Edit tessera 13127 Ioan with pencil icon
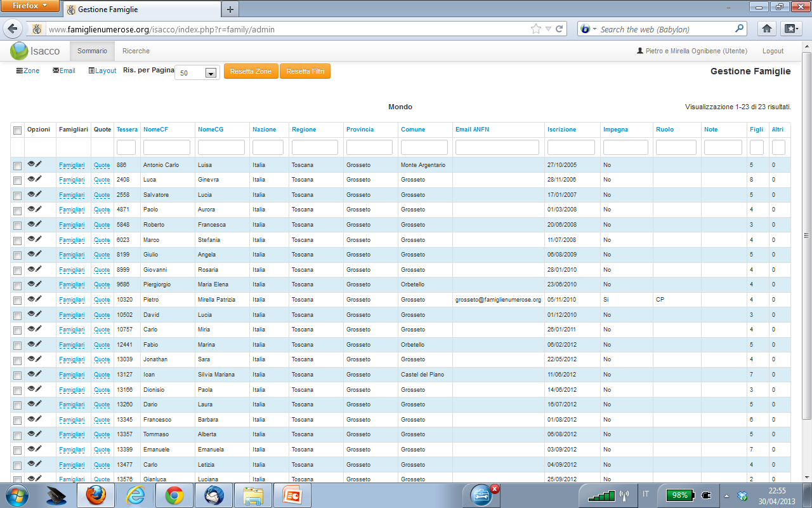812x508 pixels. tap(39, 373)
